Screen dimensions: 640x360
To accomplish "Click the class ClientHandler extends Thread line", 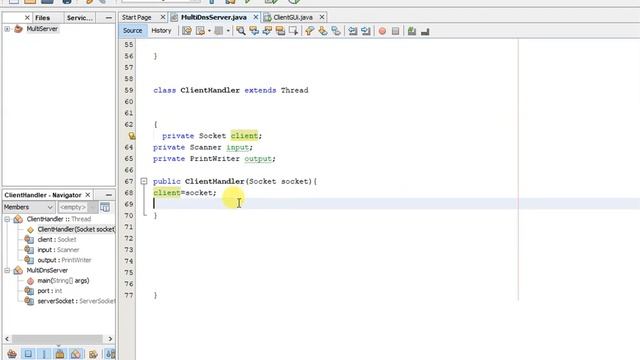I will pyautogui.click(x=231, y=90).
